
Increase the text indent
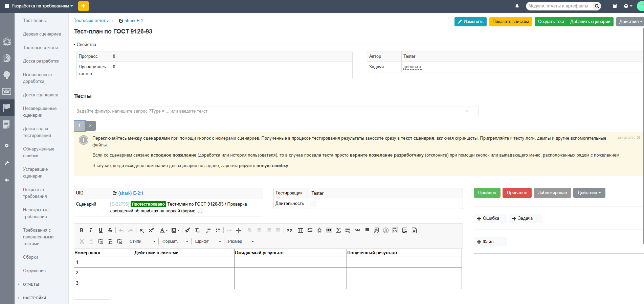(x=239, y=230)
